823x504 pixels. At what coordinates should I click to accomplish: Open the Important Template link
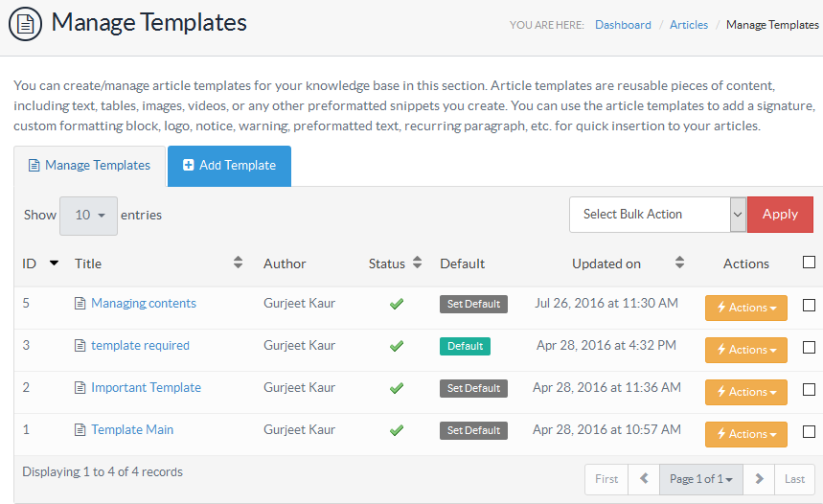tap(146, 387)
